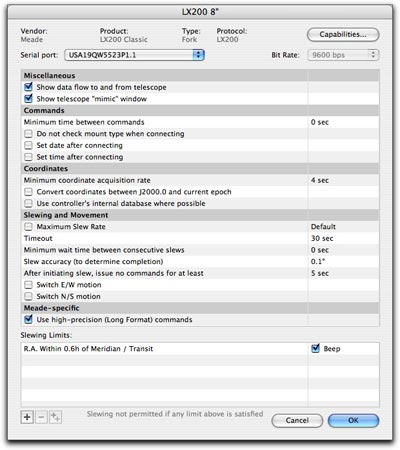This screenshot has width=400, height=450.
Task: Uncheck Use high-precision (Long Format) commands
Action: (28, 319)
